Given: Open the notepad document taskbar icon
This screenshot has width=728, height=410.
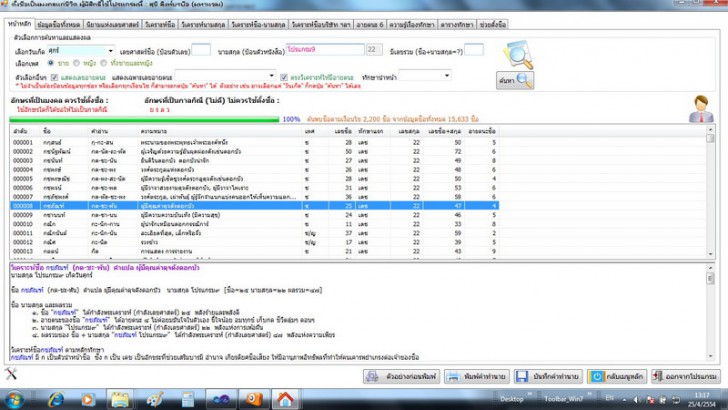Looking at the screenshot, I should pos(188,400).
